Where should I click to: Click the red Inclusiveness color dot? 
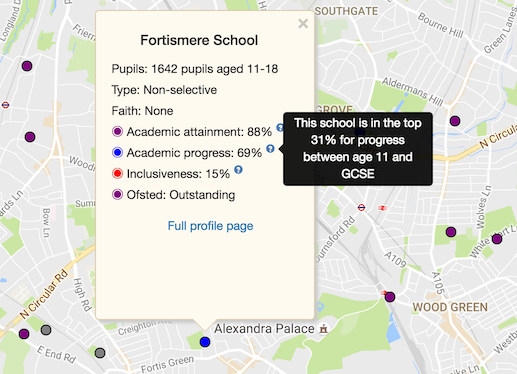pos(117,174)
